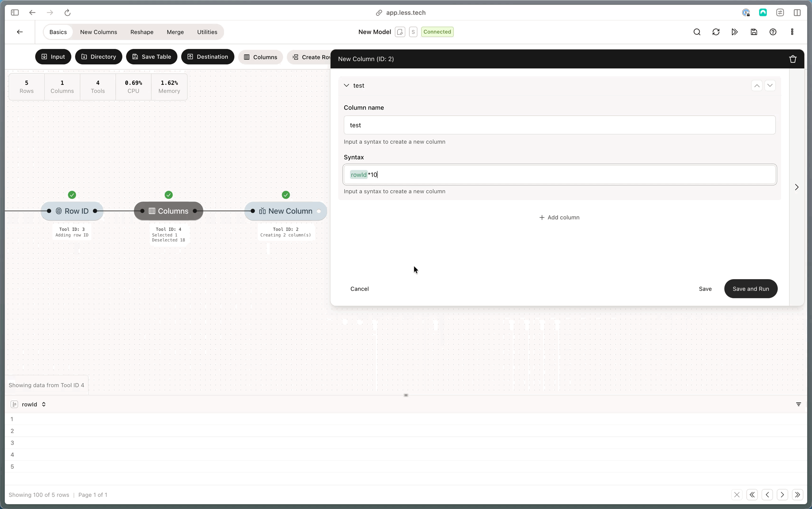Open the vertical three-dot options menu
This screenshot has width=812, height=509.
(792, 32)
